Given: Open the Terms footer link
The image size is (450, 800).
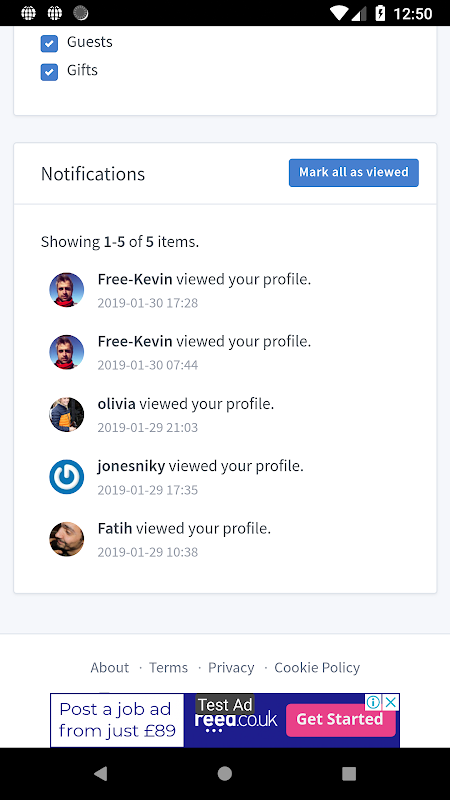Looking at the screenshot, I should click(x=168, y=667).
